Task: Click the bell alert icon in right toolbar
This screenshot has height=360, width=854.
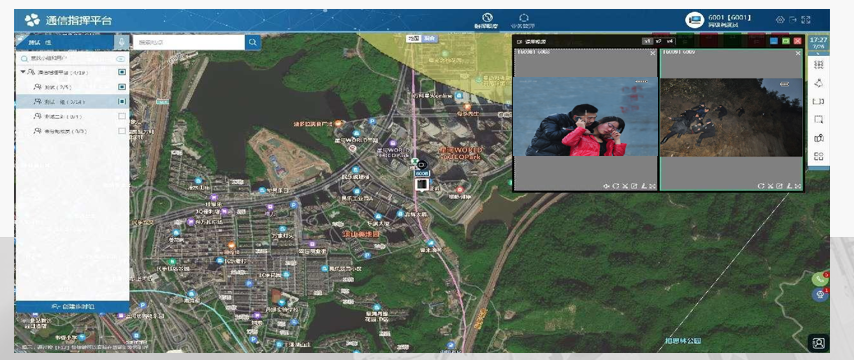Action: pyautogui.click(x=818, y=83)
